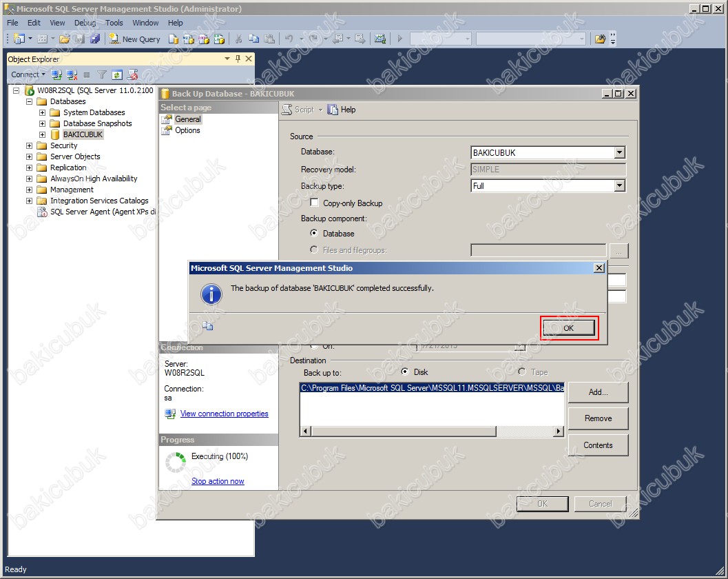Viewport: 728px width, 579px height.
Task: Expand the BAKICUBUK database node
Action: 42,135
